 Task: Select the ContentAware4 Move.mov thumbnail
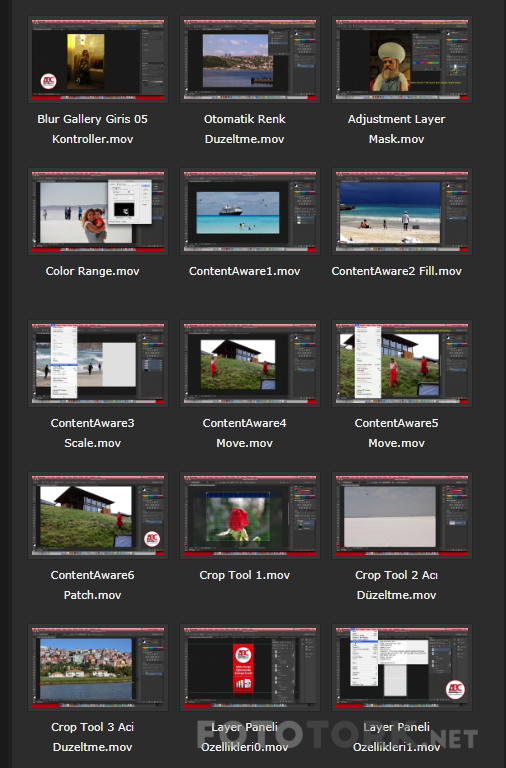250,363
